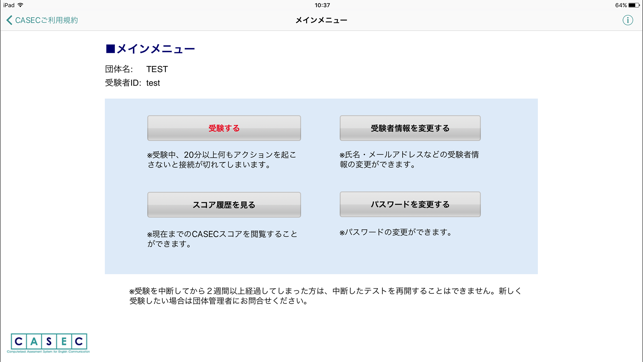Click the ■メインメニュー page heading
Viewport: 643px width, 362px height.
click(x=150, y=49)
